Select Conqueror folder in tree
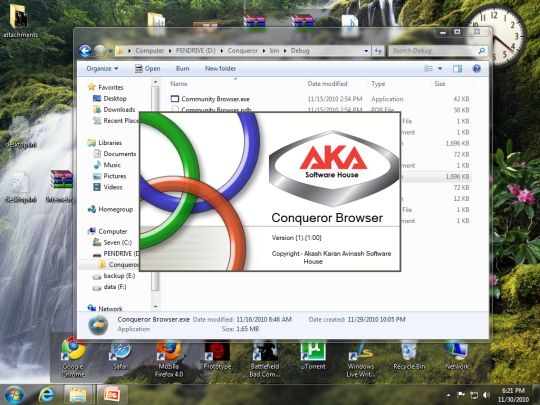Screen dimensions: 540x405 [119, 264]
